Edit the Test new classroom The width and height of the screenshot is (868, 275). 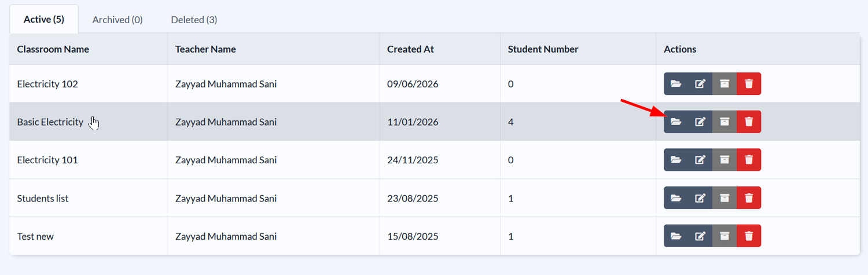click(x=700, y=236)
